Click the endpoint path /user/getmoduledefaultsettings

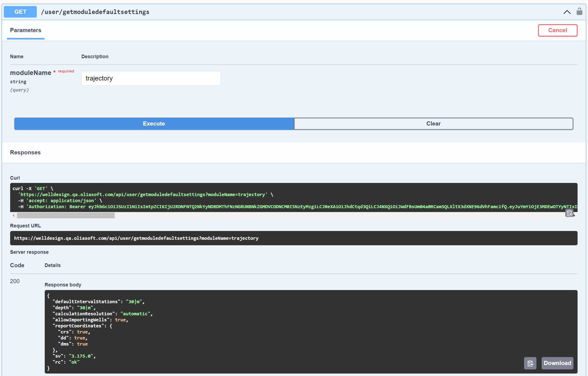95,12
